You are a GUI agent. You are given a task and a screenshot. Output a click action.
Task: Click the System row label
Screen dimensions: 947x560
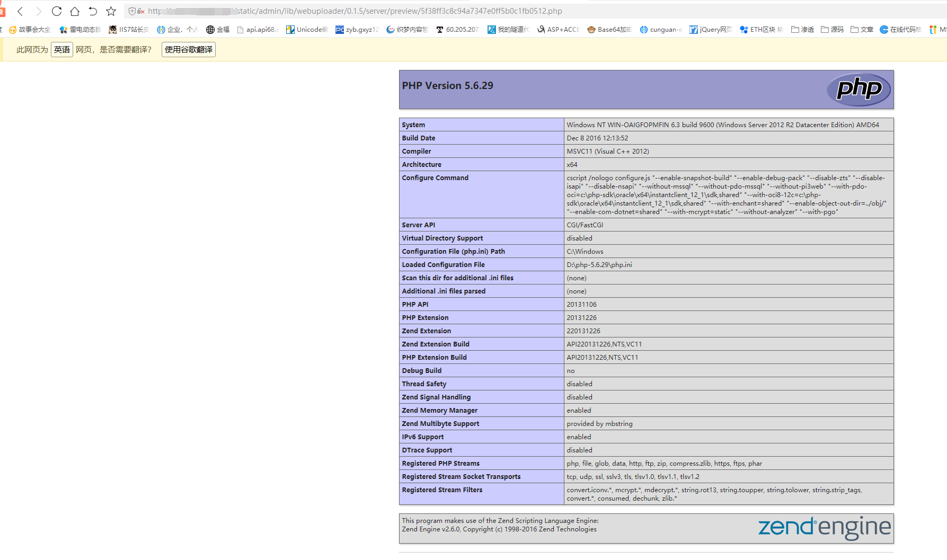413,125
